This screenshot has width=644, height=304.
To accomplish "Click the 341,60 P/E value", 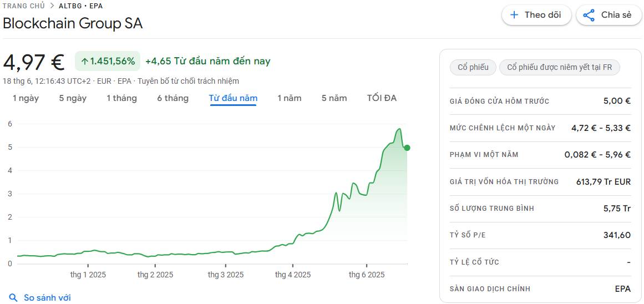I will coord(617,235).
